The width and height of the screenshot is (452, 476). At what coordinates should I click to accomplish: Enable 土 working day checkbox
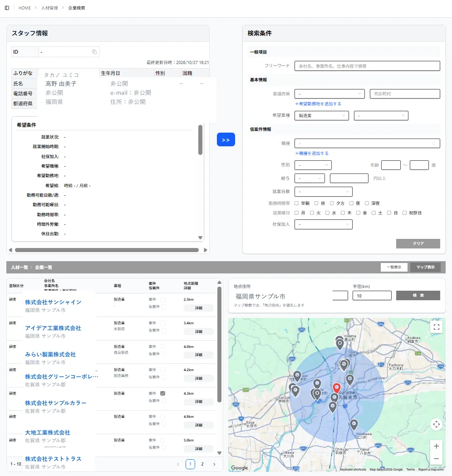point(374,213)
